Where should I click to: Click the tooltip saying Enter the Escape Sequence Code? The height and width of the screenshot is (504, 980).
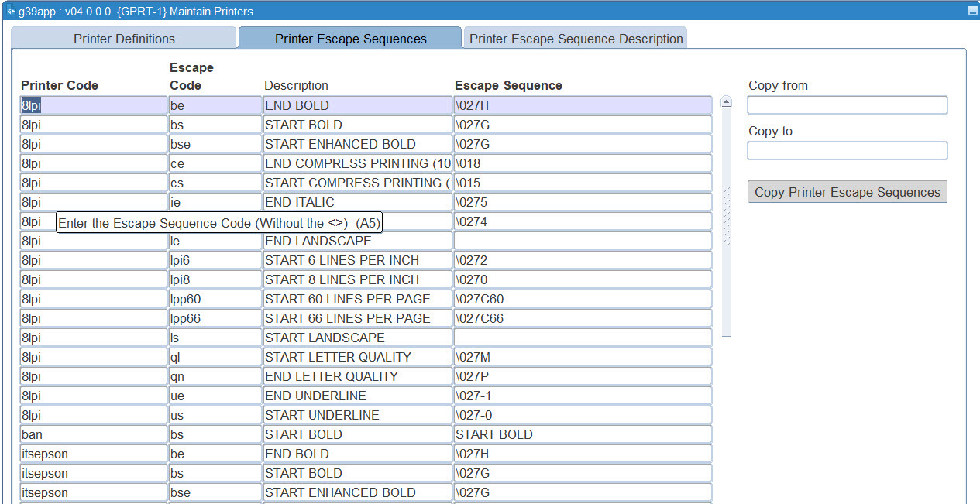tap(220, 223)
